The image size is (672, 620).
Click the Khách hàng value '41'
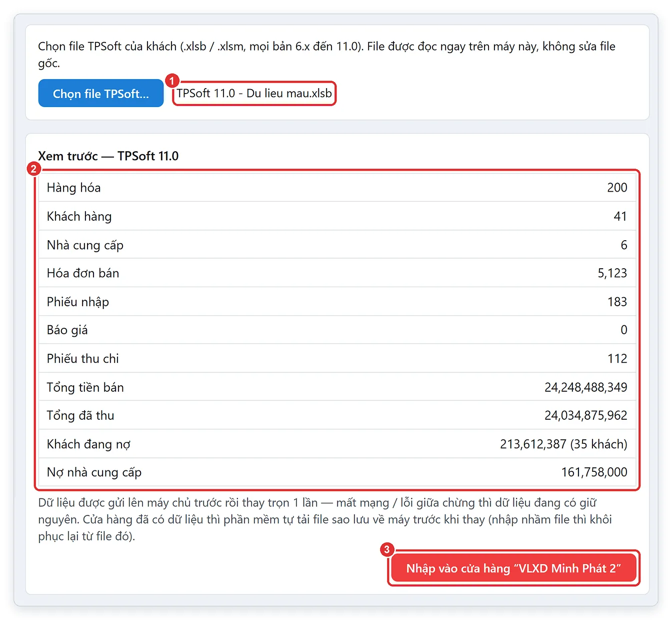pos(620,216)
